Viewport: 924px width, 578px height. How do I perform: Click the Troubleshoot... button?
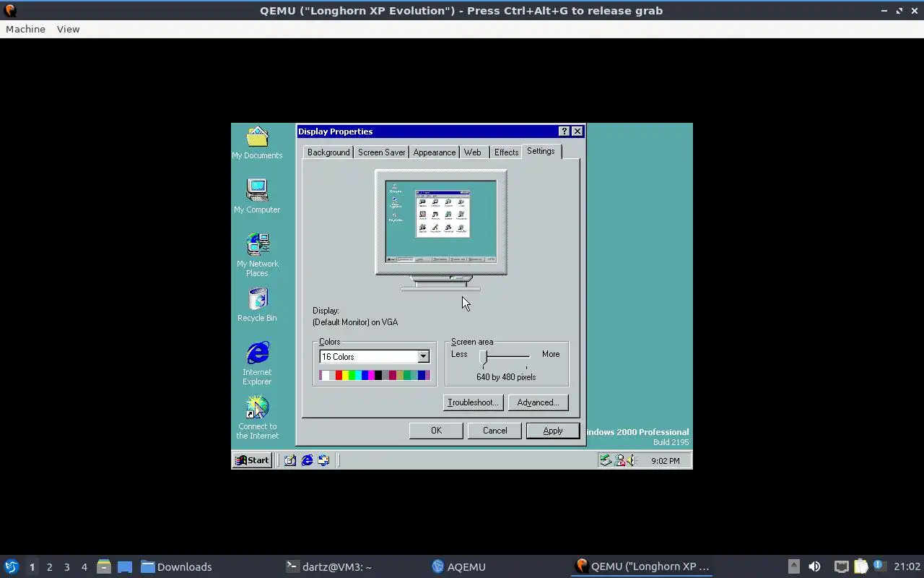tap(473, 402)
